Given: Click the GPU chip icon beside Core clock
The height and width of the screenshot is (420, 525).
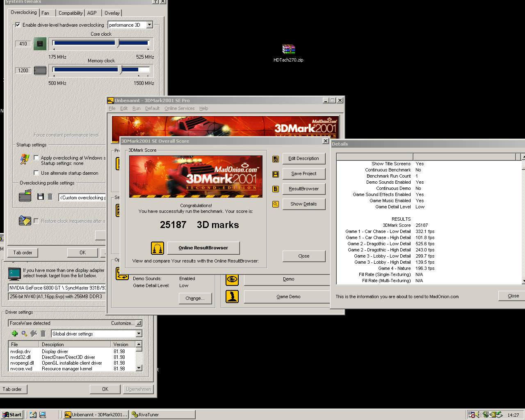Looking at the screenshot, I should [x=40, y=43].
